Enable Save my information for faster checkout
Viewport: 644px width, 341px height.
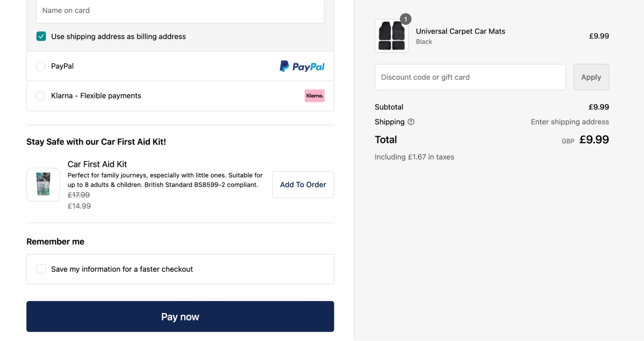click(41, 269)
